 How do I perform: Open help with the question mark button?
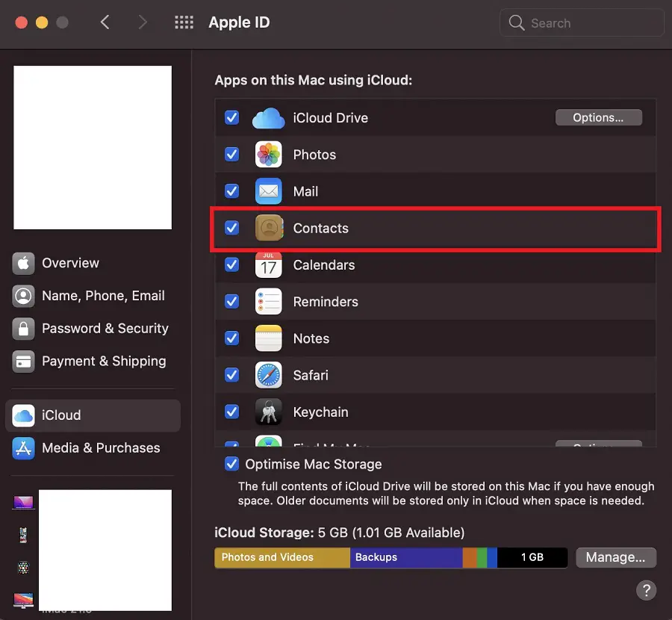(x=647, y=590)
